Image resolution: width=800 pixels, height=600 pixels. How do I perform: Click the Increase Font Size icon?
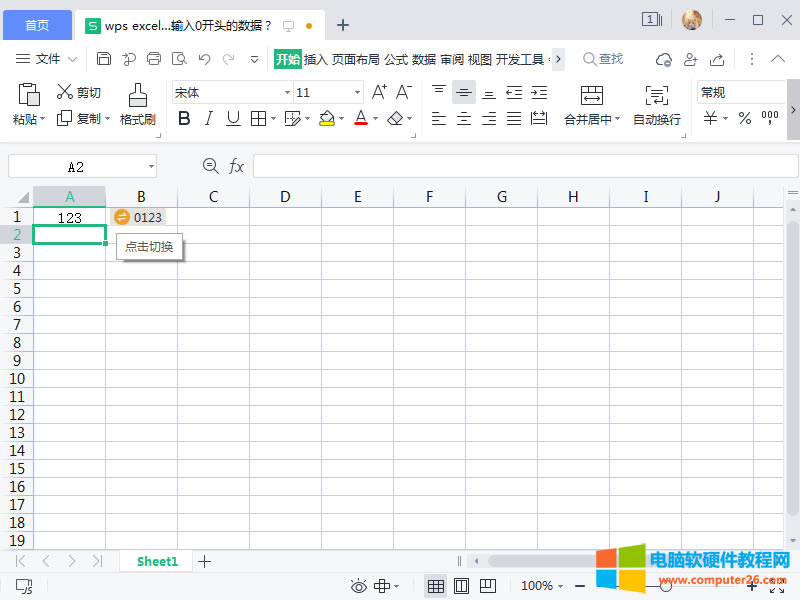[x=379, y=92]
